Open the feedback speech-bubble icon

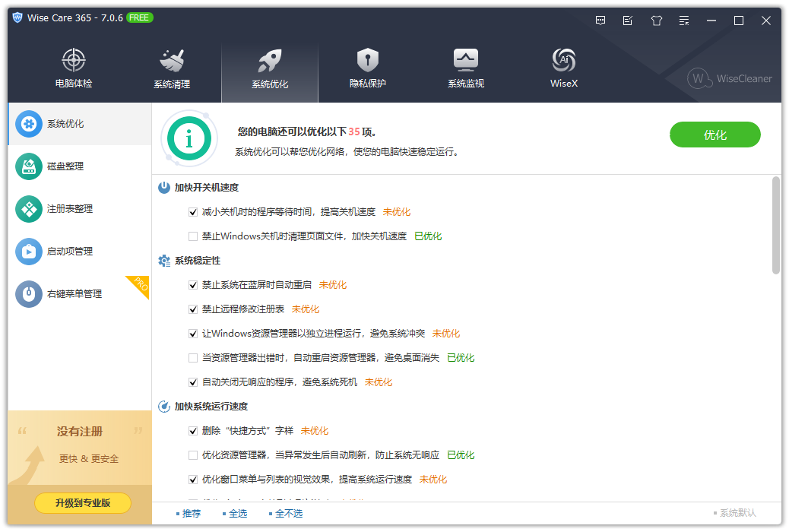coord(600,21)
